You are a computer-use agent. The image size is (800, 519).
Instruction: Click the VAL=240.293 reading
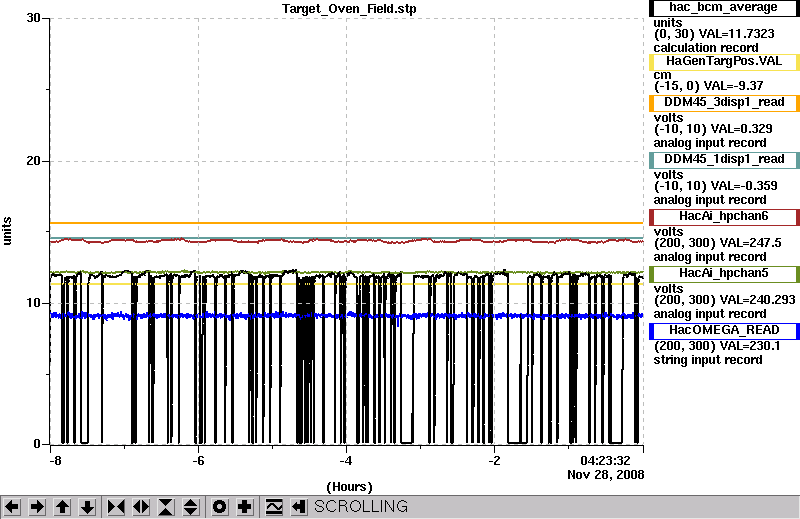point(757,300)
